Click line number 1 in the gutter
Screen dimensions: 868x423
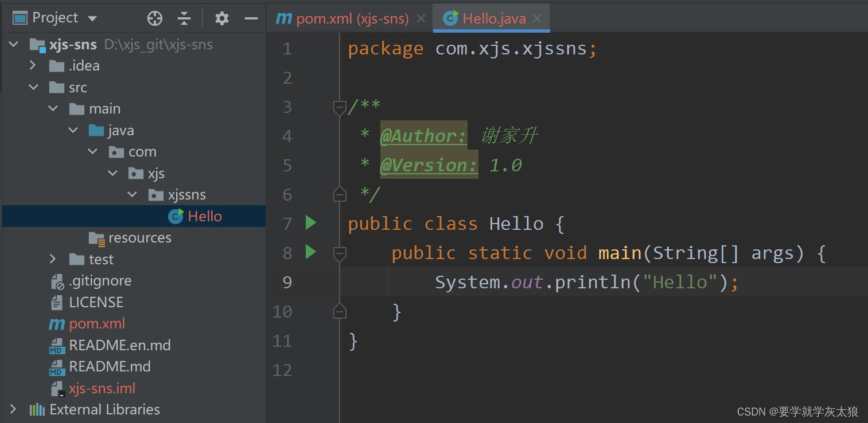(x=287, y=49)
